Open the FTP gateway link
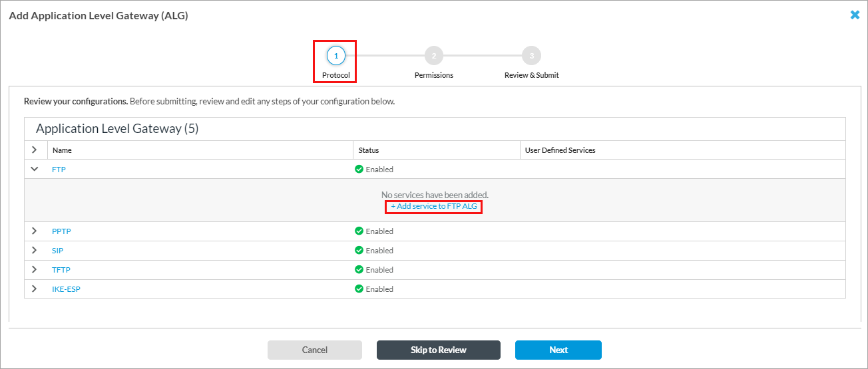Image resolution: width=868 pixels, height=369 pixels. click(x=59, y=170)
